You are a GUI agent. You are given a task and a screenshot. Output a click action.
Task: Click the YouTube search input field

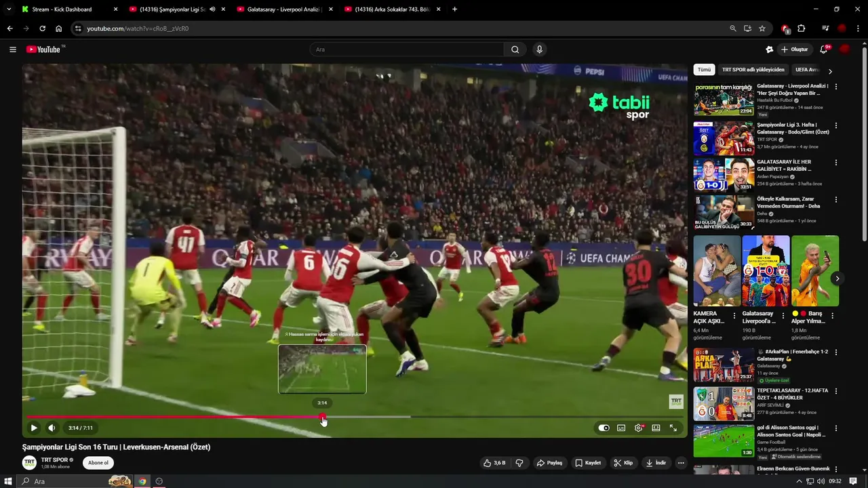point(407,49)
